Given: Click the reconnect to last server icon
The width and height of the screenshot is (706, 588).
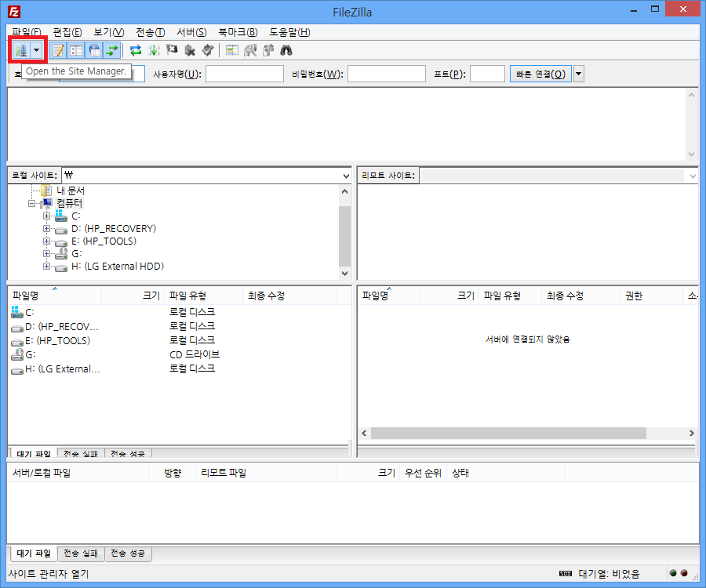Looking at the screenshot, I should [x=207, y=50].
